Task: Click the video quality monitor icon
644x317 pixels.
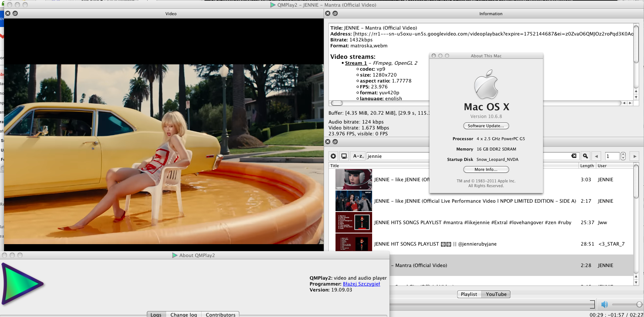Action: pyautogui.click(x=344, y=156)
